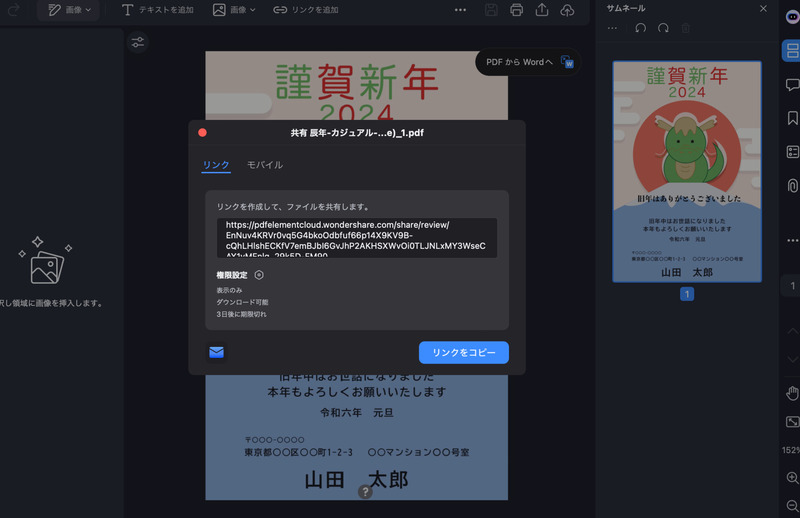Open the bookmarks sidebar icon
The image size is (800, 518).
[x=792, y=118]
